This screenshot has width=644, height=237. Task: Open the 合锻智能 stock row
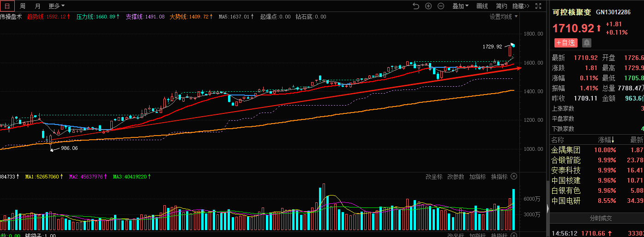pos(596,160)
